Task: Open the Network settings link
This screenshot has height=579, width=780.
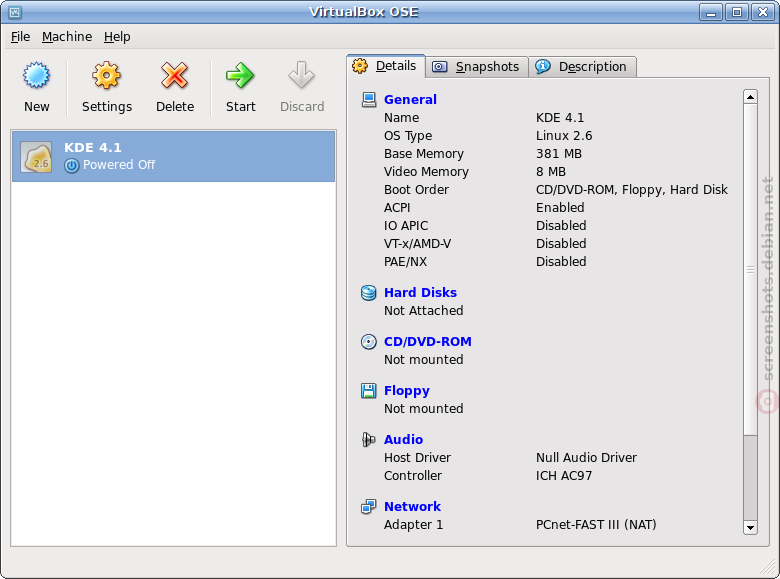Action: tap(412, 506)
